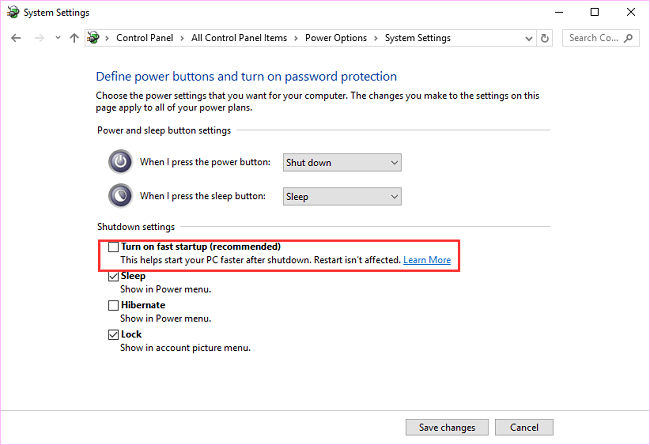Open the Learn More link
Image resolution: width=650 pixels, height=445 pixels.
(427, 260)
